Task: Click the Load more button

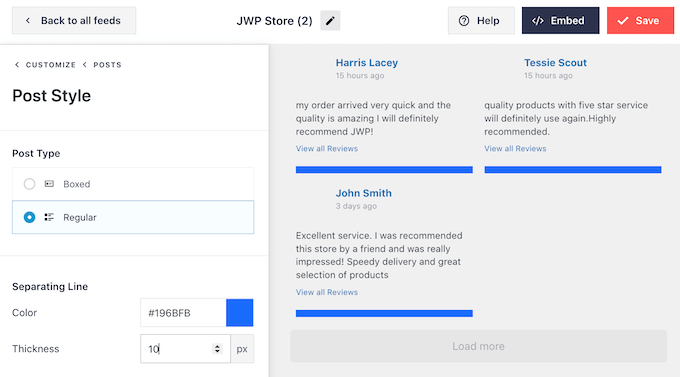Action: pyautogui.click(x=478, y=346)
